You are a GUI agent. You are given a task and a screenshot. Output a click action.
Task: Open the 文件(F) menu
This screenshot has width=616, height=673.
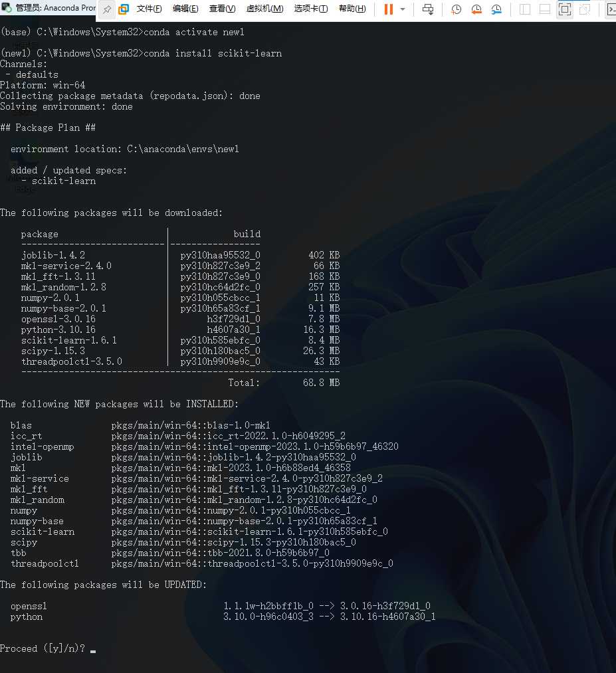tap(149, 9)
